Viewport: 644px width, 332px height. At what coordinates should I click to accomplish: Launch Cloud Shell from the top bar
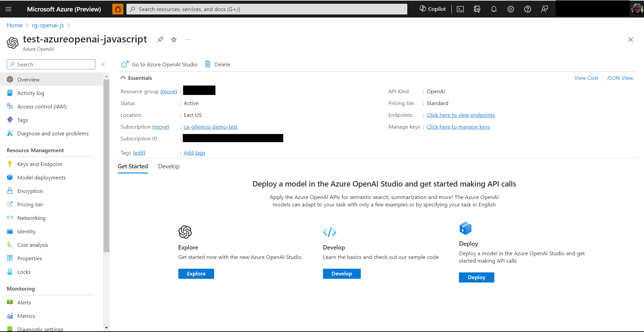point(460,9)
